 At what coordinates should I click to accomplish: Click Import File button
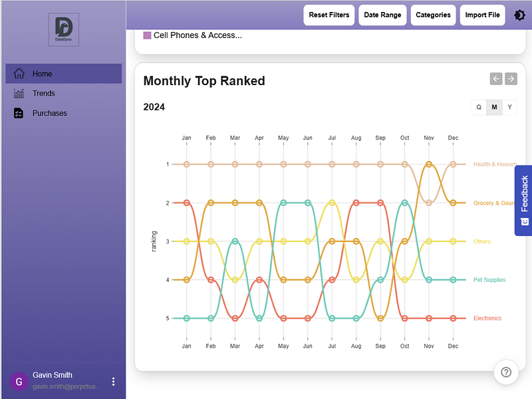pos(482,15)
